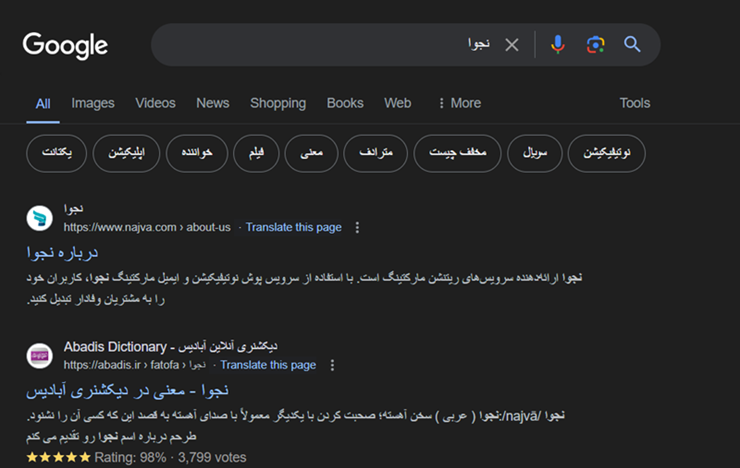The width and height of the screenshot is (740, 468).
Task: Open the درباره نجوا result title
Action: pyautogui.click(x=62, y=253)
